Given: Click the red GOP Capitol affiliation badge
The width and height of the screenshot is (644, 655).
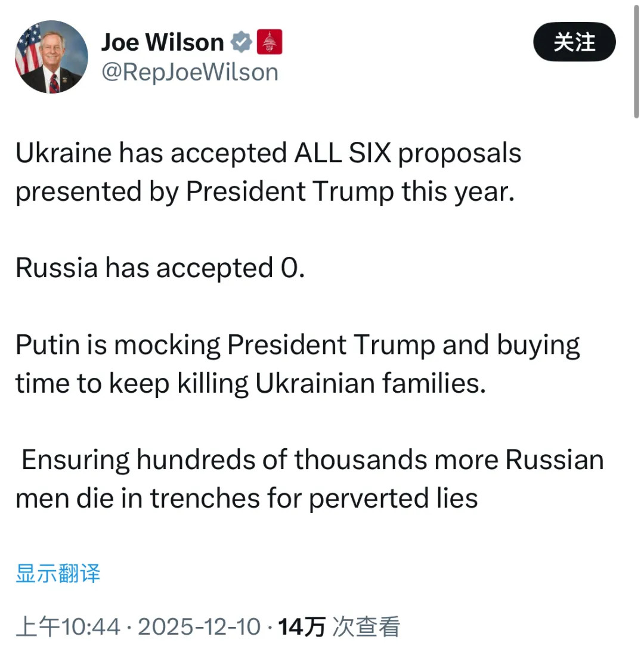Looking at the screenshot, I should [269, 42].
